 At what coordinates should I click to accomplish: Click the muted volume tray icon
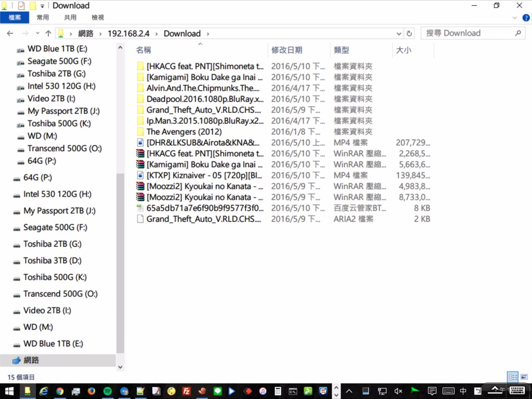tap(398, 391)
